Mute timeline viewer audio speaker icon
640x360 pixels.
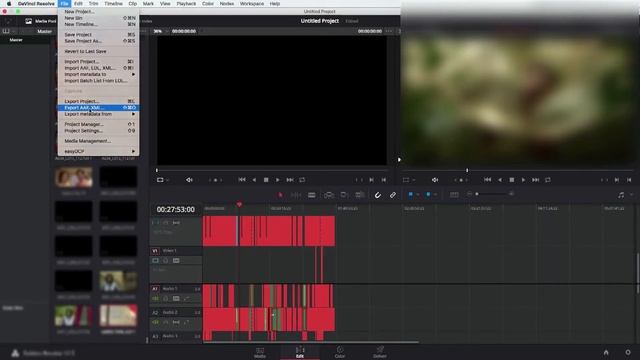tap(435, 180)
